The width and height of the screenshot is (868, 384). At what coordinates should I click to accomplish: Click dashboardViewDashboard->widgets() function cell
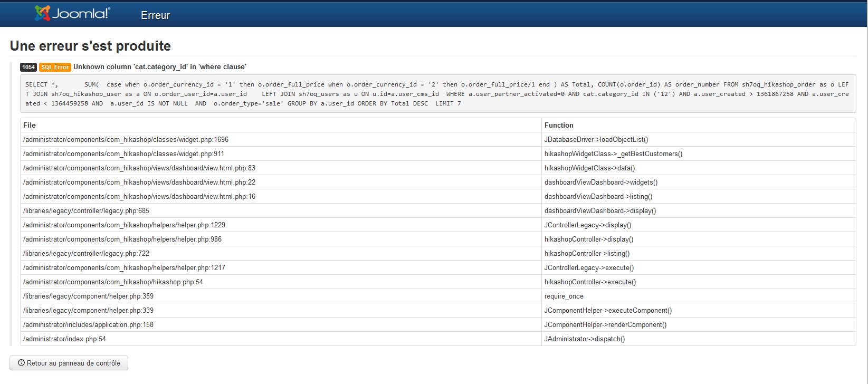(699, 182)
